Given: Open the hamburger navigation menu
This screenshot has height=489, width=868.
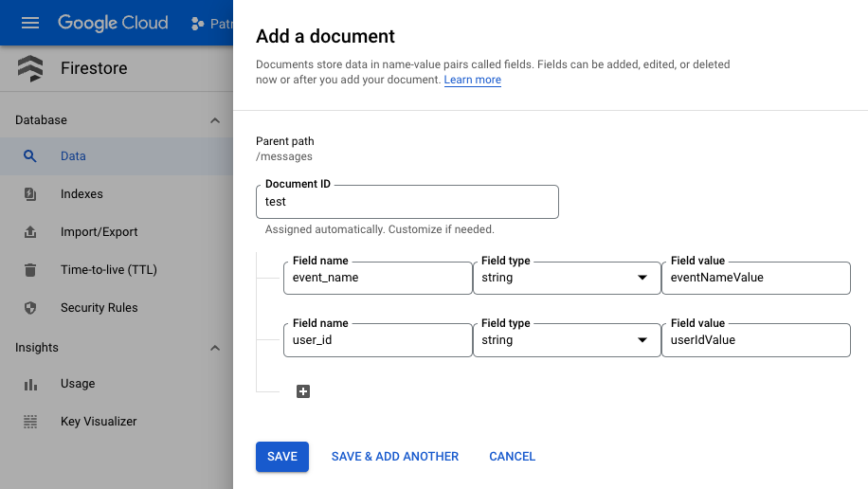Looking at the screenshot, I should (30, 23).
